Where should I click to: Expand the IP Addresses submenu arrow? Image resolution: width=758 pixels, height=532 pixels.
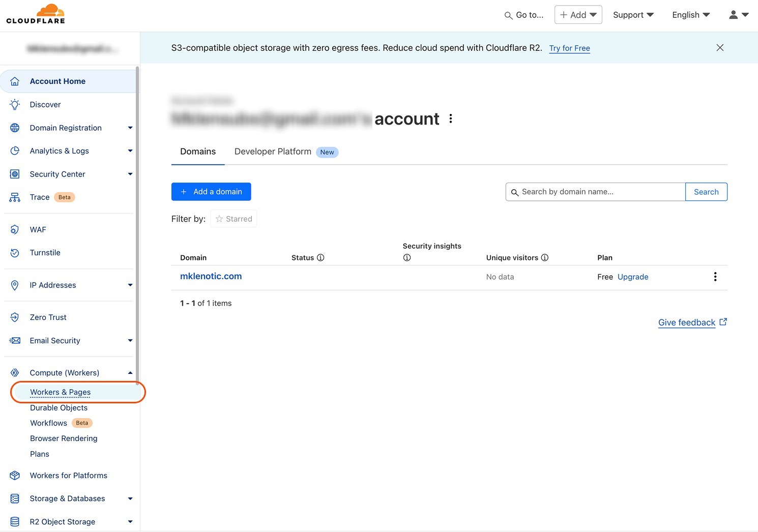pyautogui.click(x=130, y=285)
